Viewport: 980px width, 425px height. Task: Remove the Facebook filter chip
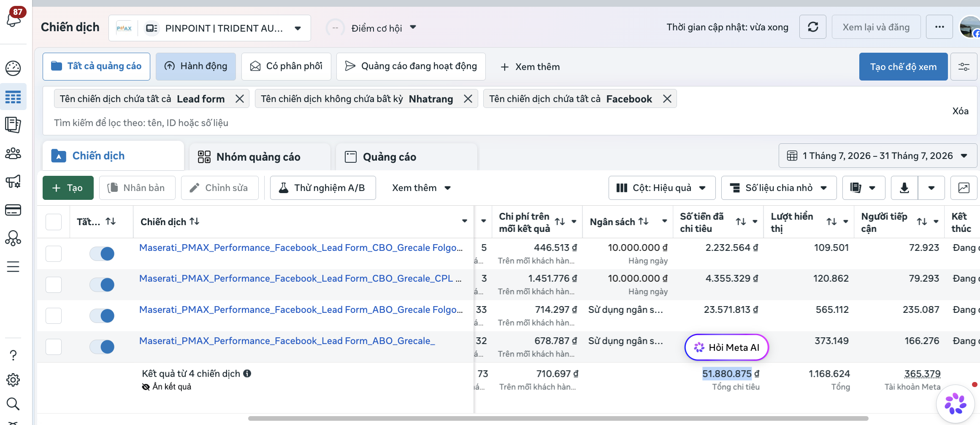[667, 99]
